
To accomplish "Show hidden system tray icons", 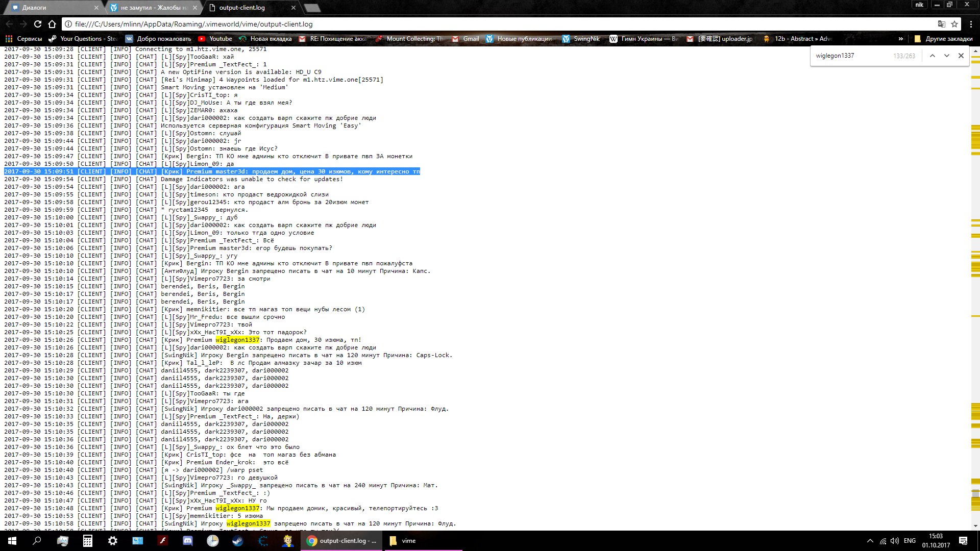I will [x=870, y=541].
